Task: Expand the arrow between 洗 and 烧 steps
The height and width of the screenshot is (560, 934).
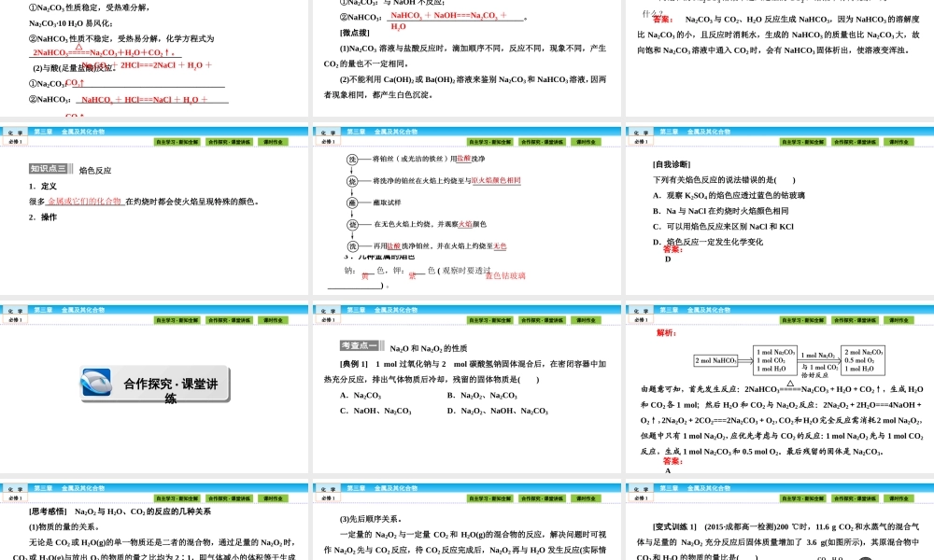Action: click(x=351, y=171)
